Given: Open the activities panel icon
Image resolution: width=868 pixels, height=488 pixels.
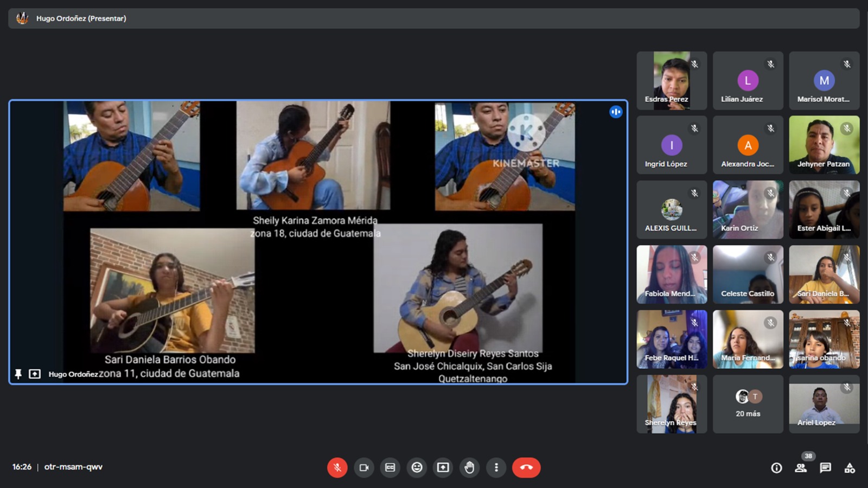Looking at the screenshot, I should pyautogui.click(x=850, y=468).
